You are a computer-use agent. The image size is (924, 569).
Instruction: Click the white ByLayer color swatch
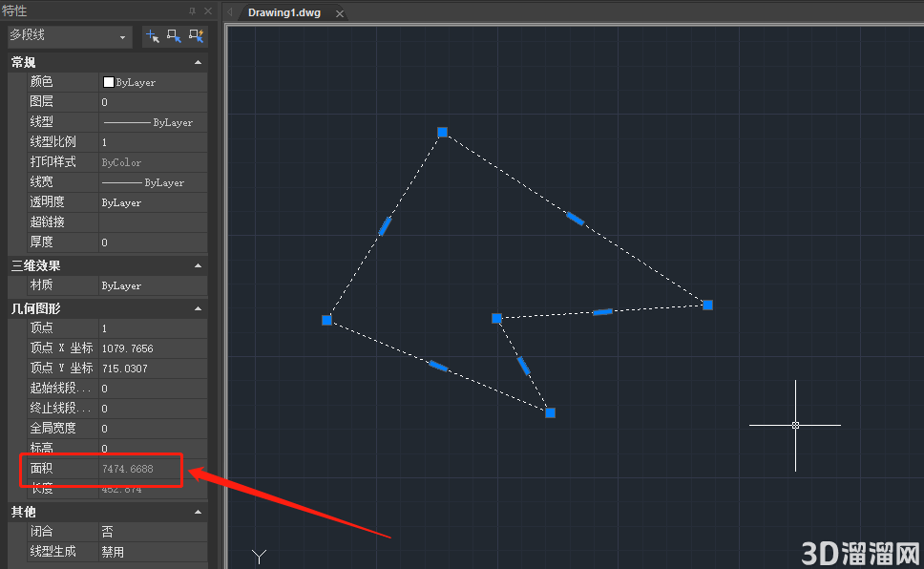[x=109, y=82]
